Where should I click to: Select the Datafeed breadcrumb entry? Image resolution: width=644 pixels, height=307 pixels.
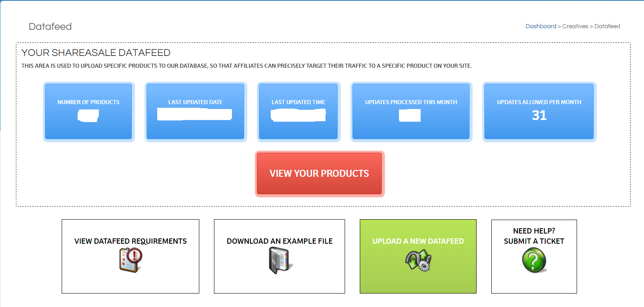click(x=607, y=26)
